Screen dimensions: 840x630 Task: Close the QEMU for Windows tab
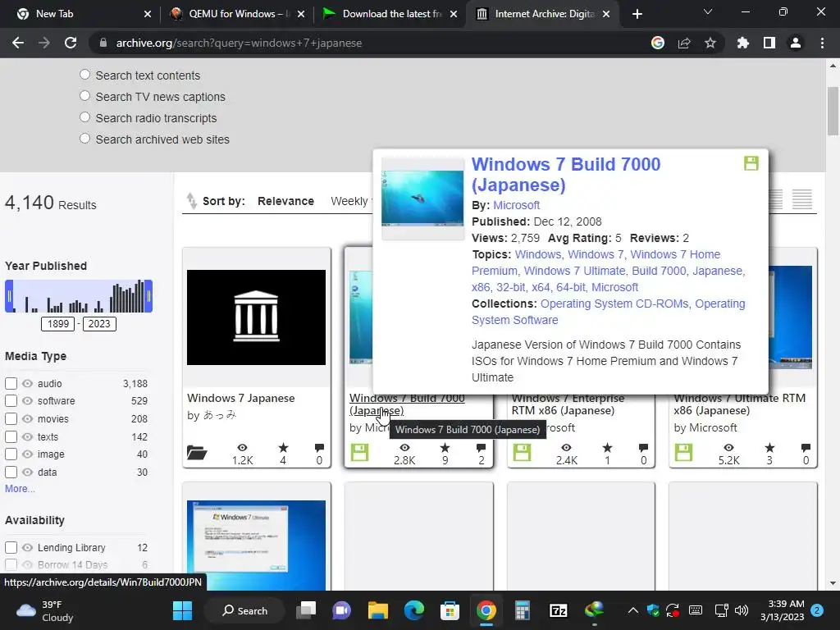[301, 14]
